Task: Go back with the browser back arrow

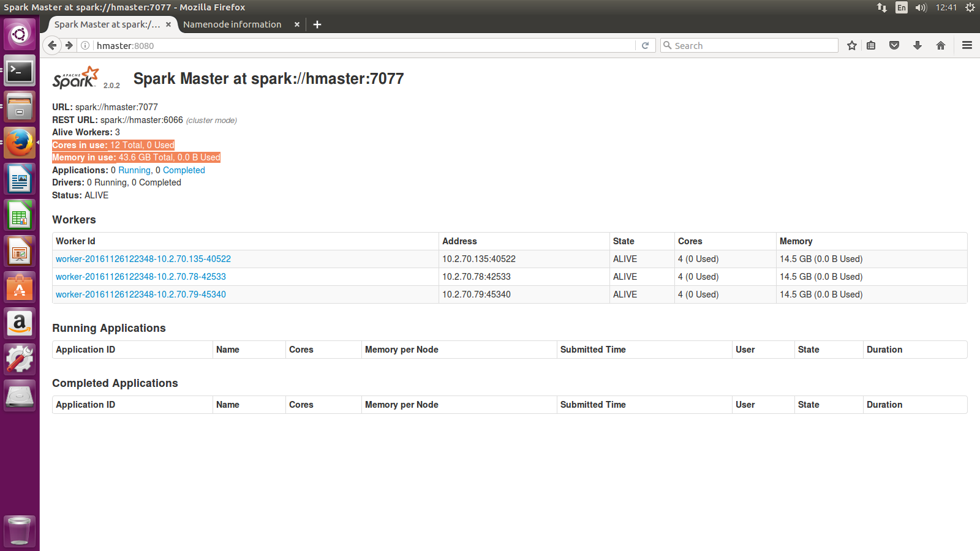Action: coord(52,45)
